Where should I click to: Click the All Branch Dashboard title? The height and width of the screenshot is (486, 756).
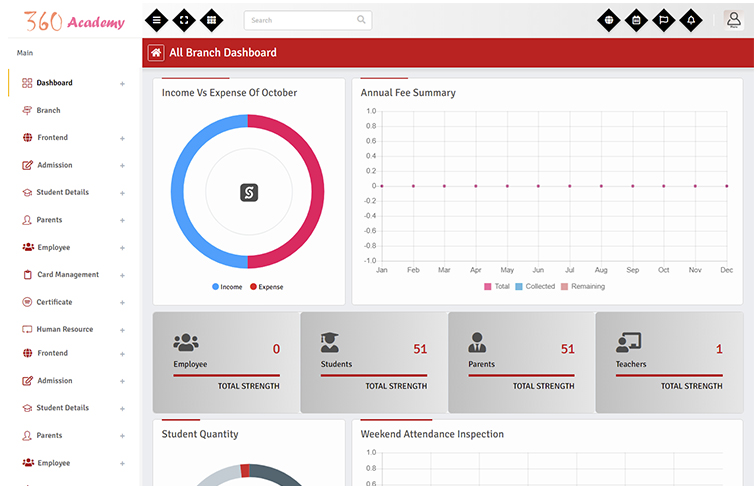223,53
